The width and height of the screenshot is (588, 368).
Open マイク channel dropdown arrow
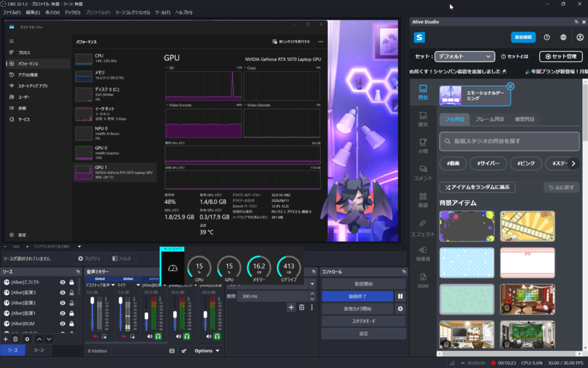[x=138, y=285]
